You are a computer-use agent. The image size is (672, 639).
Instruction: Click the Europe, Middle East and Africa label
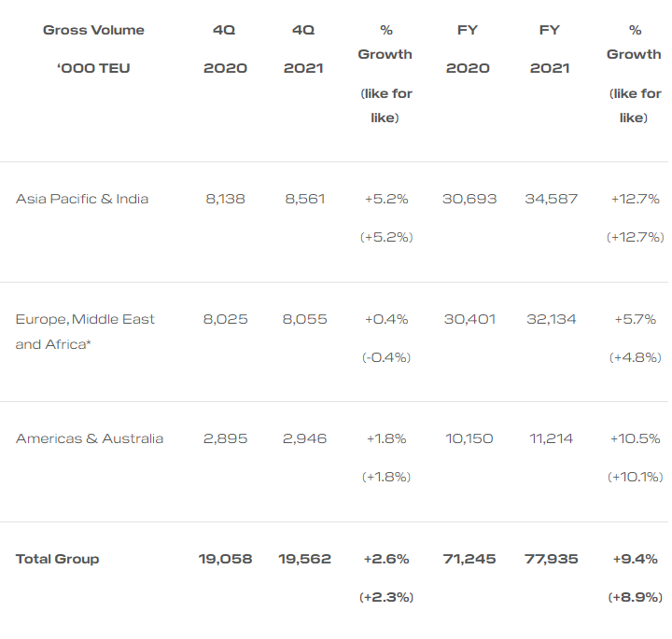tap(85, 331)
